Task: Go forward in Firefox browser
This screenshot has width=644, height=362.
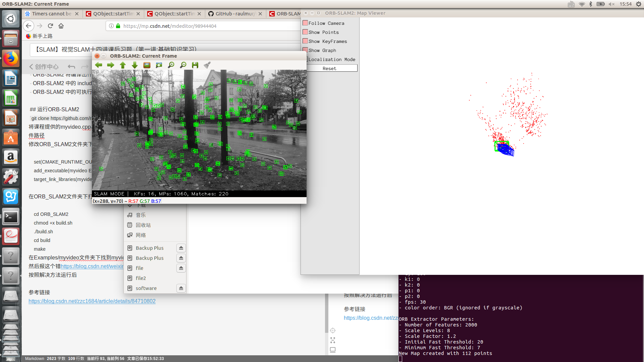Action: click(40, 26)
